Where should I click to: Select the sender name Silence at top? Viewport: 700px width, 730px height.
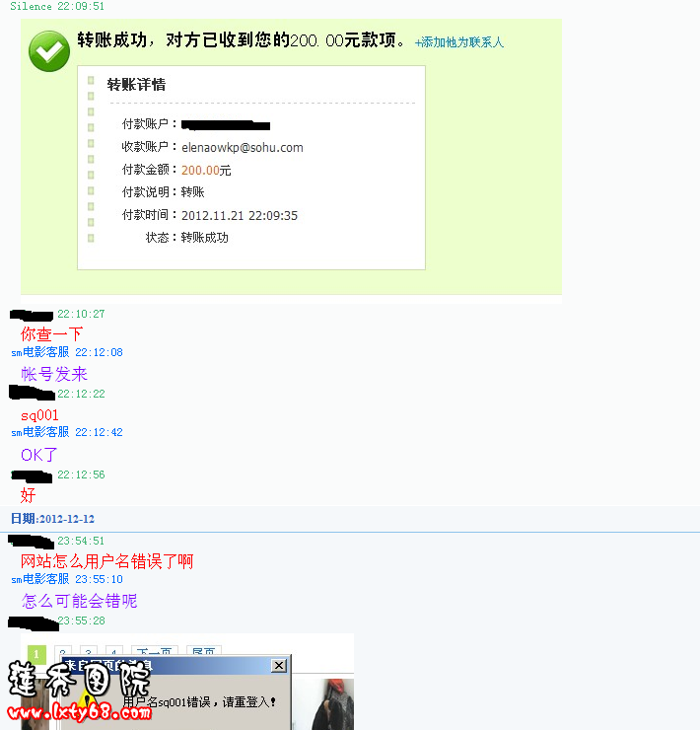31,6
